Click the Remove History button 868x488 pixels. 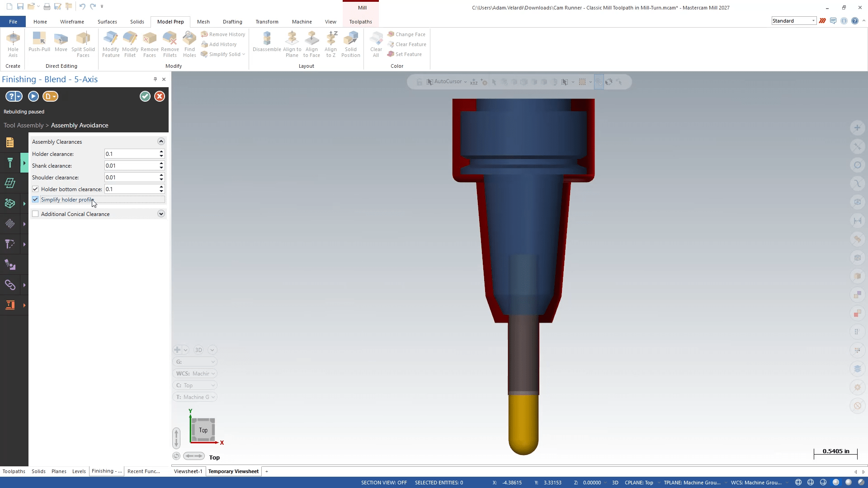pyautogui.click(x=223, y=34)
